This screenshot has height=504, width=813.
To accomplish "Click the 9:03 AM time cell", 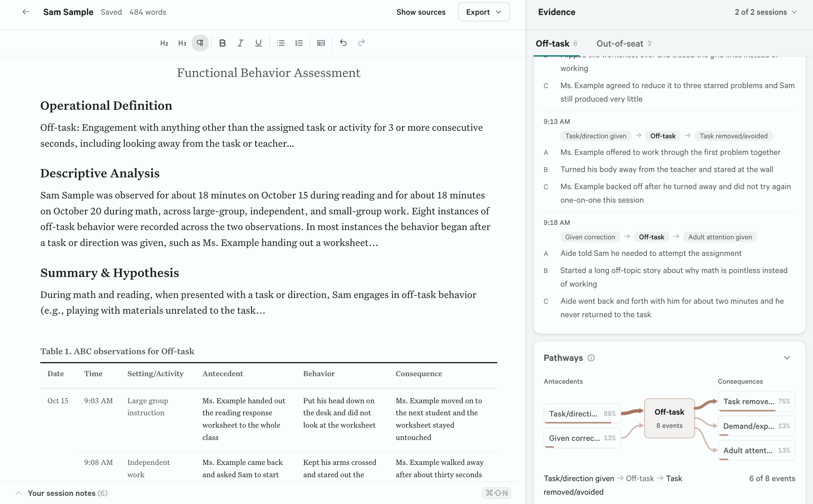I will (x=98, y=401).
